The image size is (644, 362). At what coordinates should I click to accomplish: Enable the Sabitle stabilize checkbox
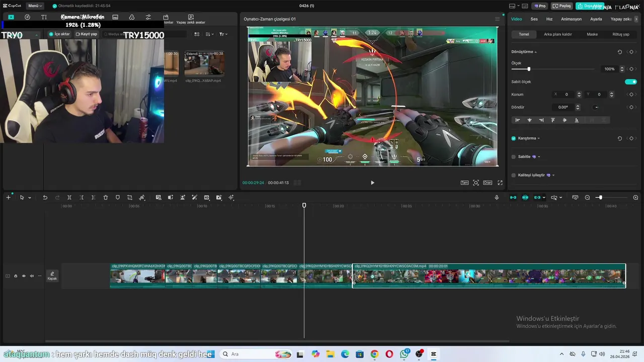(514, 157)
